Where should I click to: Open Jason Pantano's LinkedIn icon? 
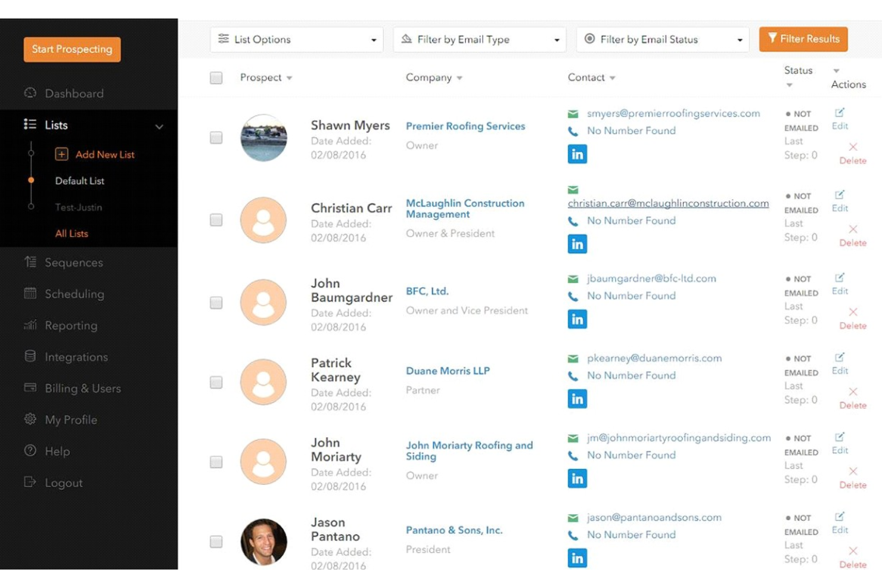(x=577, y=558)
